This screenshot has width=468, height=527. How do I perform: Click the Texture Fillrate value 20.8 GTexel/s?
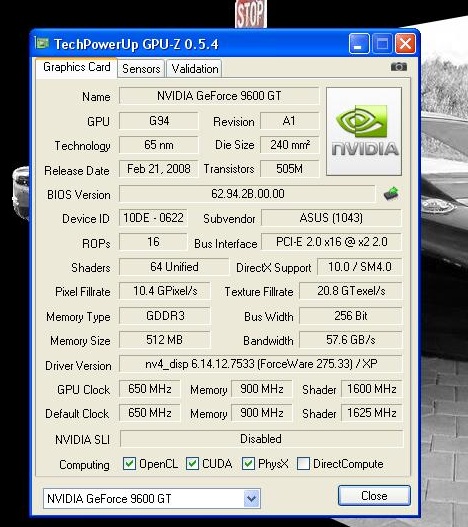click(x=351, y=291)
